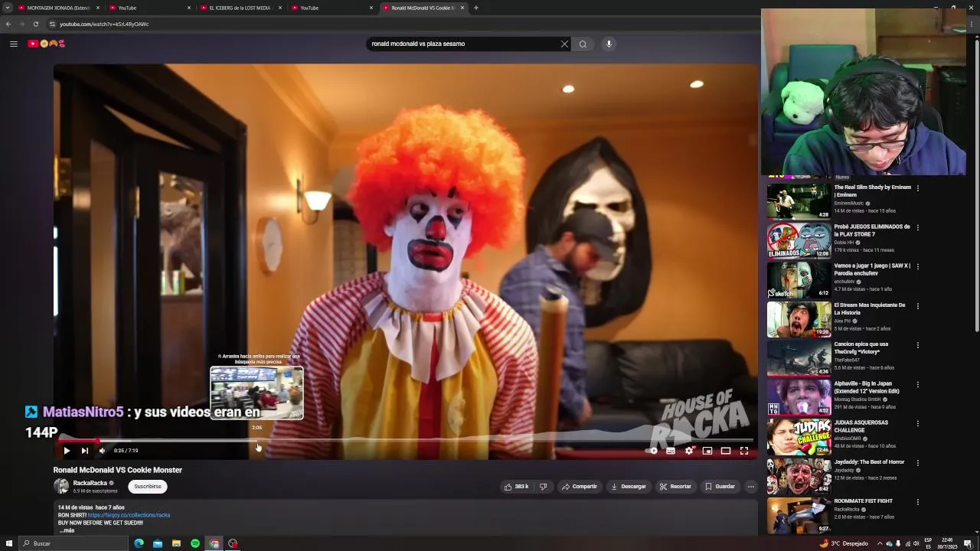The height and width of the screenshot is (551, 980).
Task: Open more actions three-dot menu under video
Action: click(751, 487)
